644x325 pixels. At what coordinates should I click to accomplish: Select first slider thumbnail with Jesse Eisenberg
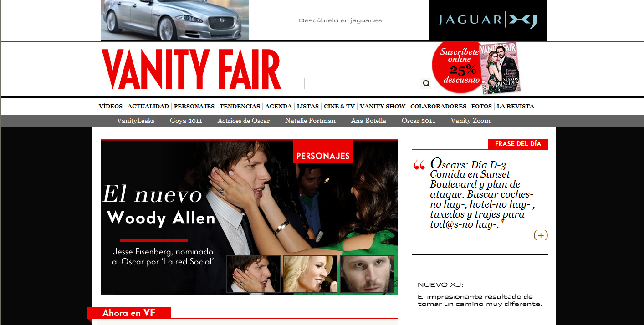253,274
